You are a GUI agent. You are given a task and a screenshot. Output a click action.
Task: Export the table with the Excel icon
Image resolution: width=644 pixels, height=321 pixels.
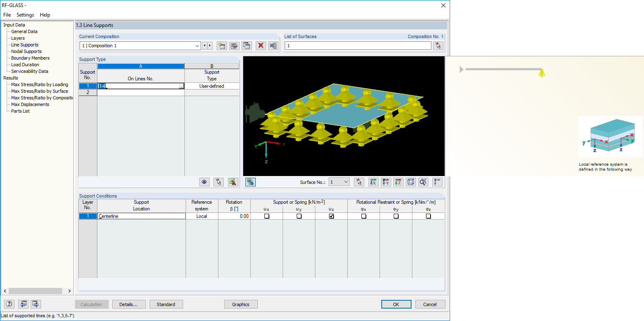(233, 182)
